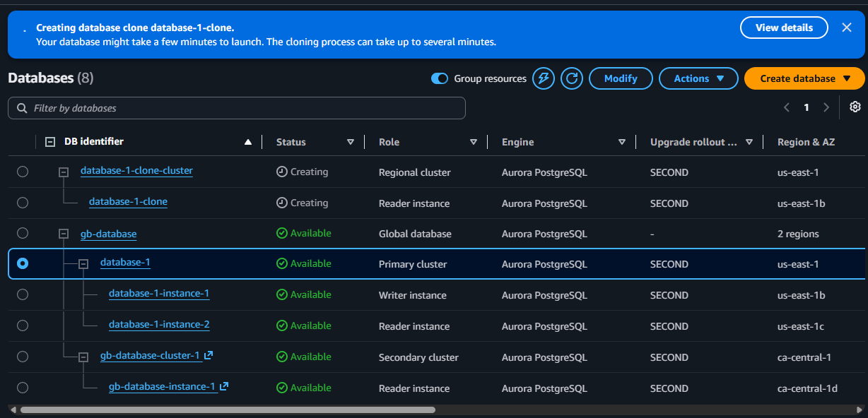
Task: Select radio for database-1-instance-2
Action: 23,326
